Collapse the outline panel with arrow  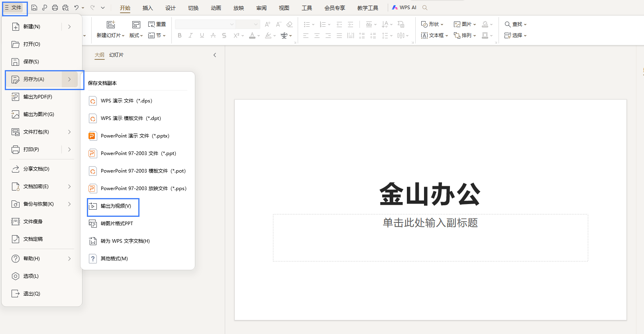pos(215,55)
